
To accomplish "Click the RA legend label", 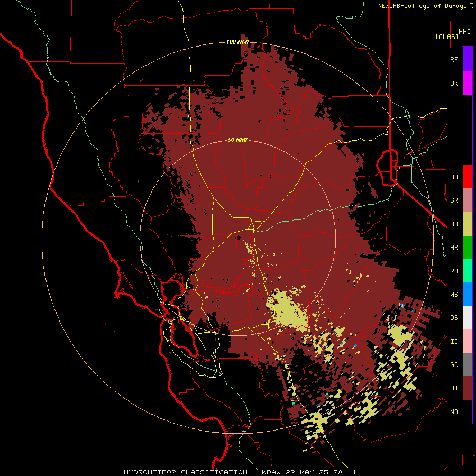I will click(x=454, y=271).
